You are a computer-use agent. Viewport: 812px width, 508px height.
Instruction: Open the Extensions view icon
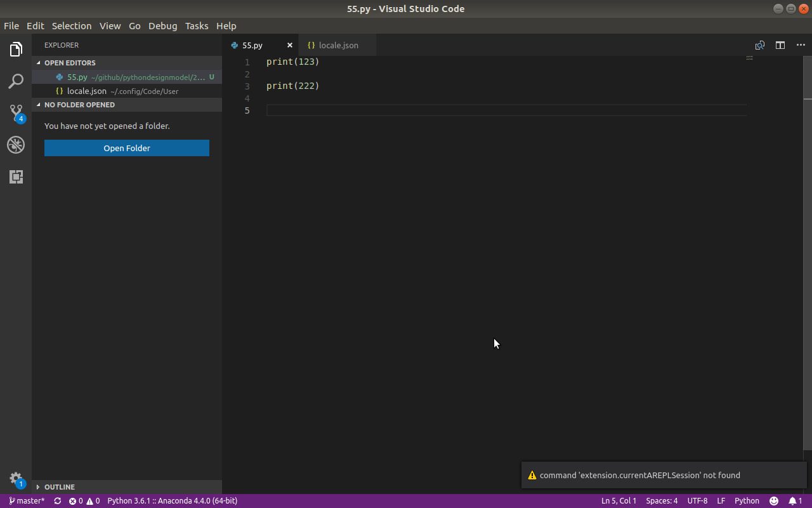pos(16,177)
